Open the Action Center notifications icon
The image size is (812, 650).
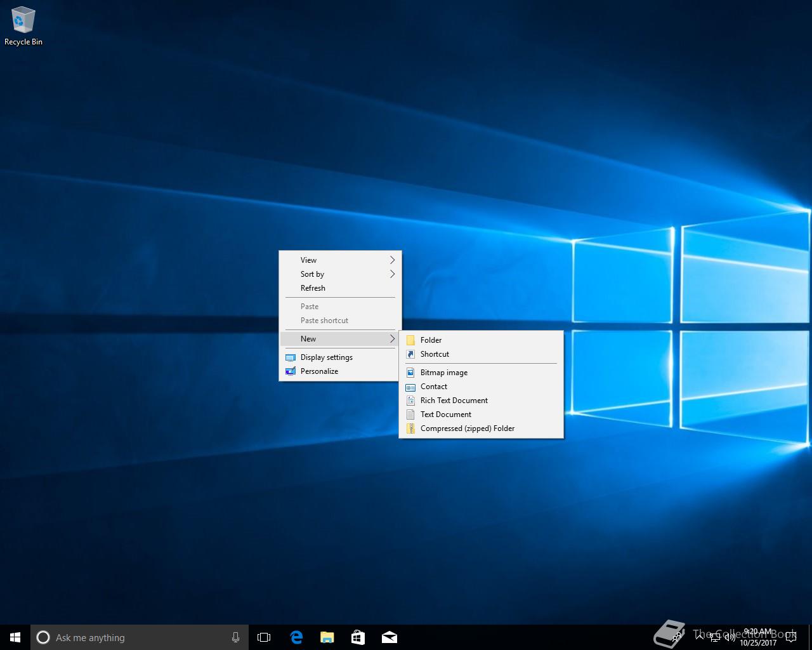[x=790, y=637]
